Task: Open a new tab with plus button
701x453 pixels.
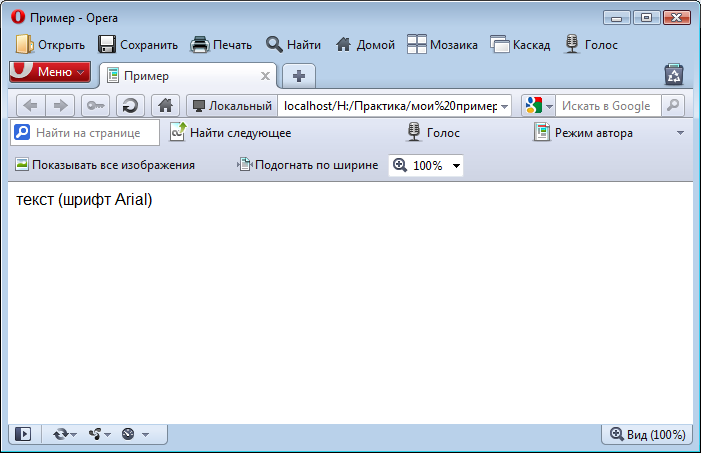Action: point(299,76)
